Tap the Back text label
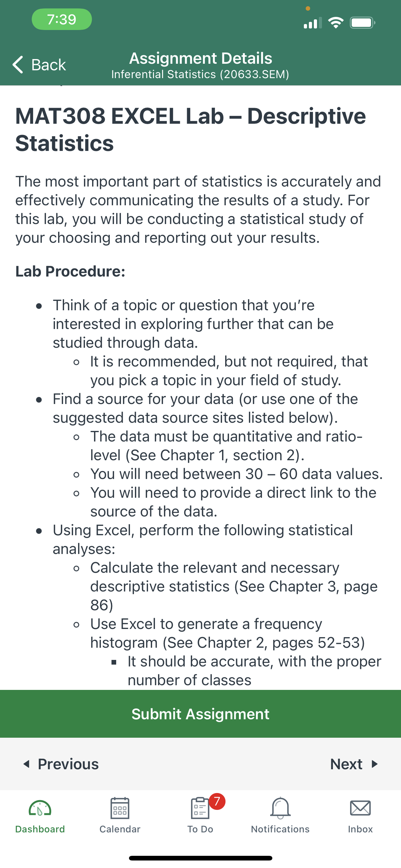The image size is (401, 868). (x=48, y=64)
